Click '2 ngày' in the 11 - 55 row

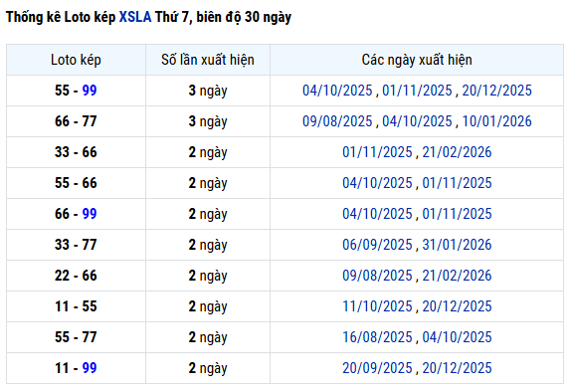208,307
